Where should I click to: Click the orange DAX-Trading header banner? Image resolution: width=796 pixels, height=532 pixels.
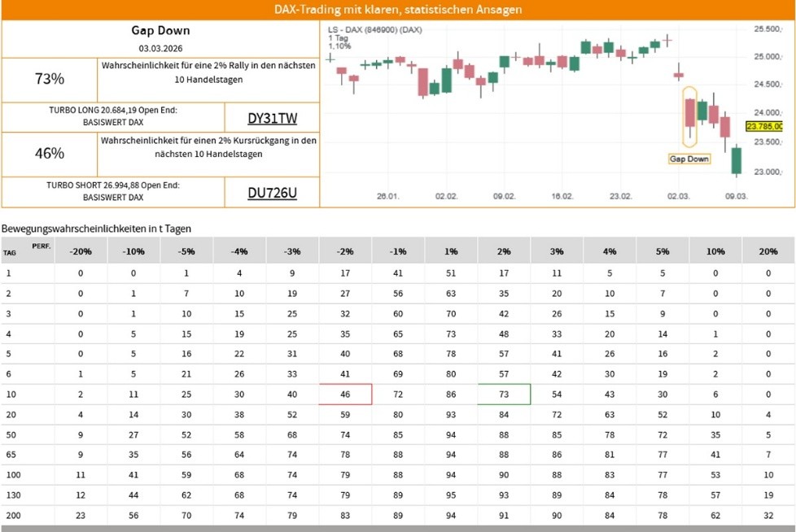coord(398,10)
